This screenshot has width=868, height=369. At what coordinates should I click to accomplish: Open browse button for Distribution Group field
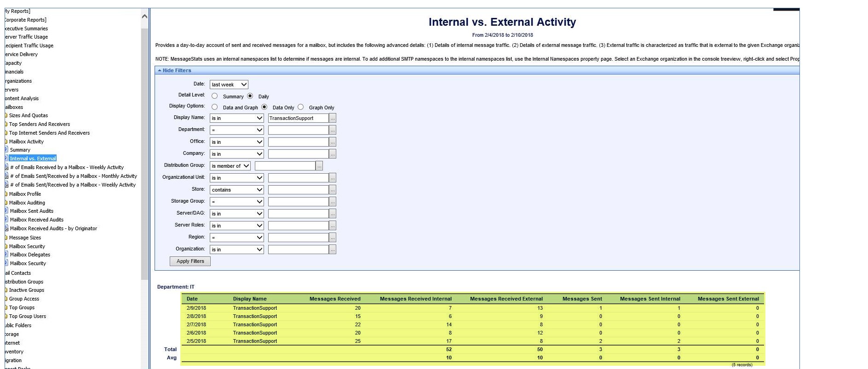(x=319, y=166)
